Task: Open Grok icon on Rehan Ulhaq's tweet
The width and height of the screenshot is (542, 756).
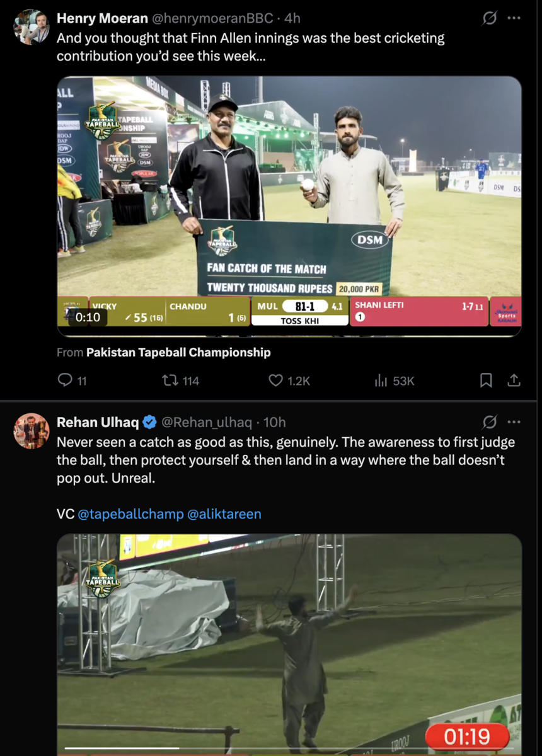Action: (490, 421)
